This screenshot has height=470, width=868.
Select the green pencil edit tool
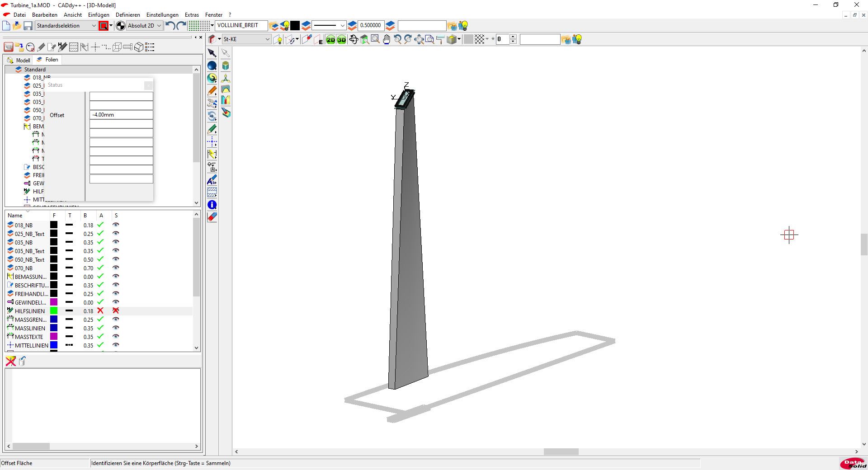(x=212, y=129)
